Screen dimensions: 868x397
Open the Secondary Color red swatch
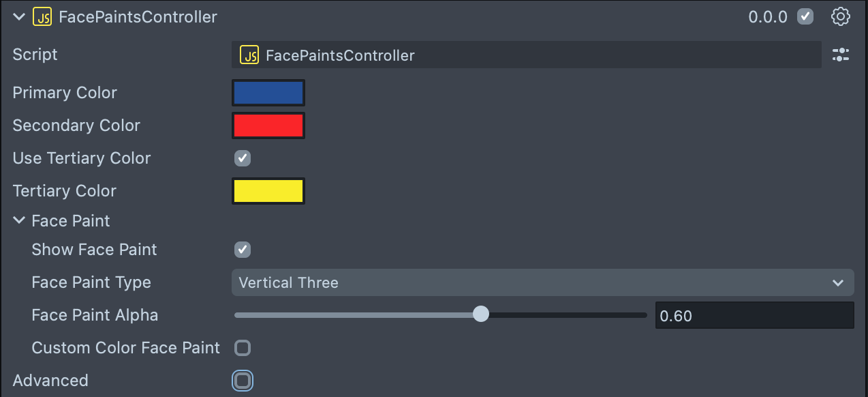268,126
